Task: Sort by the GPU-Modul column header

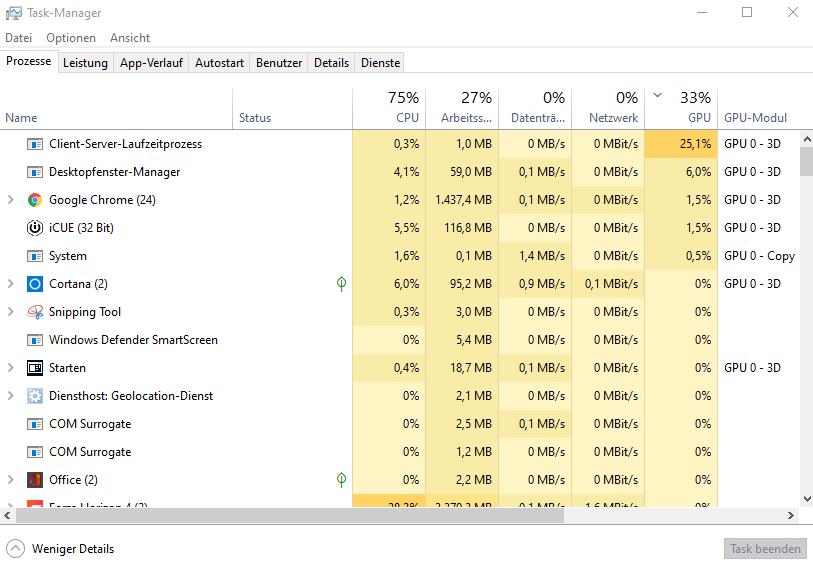Action: 765,108
